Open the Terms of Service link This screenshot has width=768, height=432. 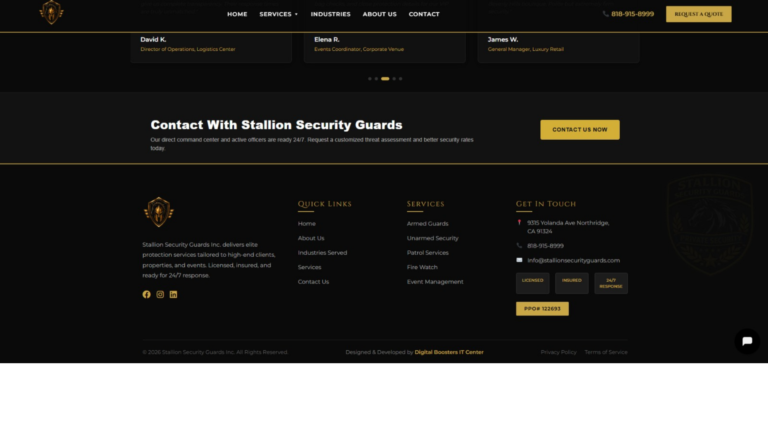[x=606, y=352]
